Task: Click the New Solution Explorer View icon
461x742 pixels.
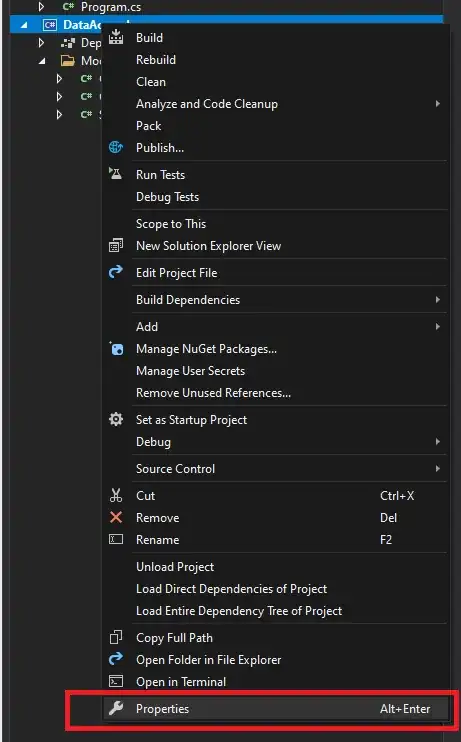Action: 116,246
